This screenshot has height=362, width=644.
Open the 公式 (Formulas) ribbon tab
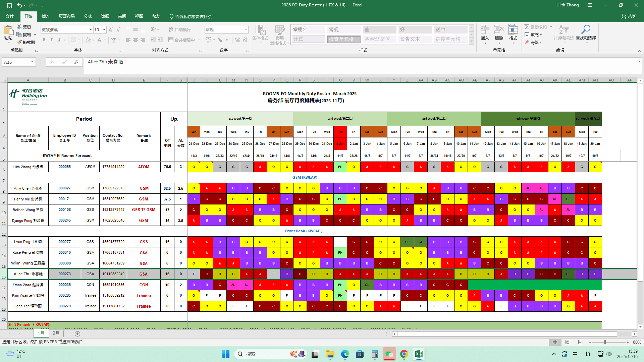click(x=88, y=16)
